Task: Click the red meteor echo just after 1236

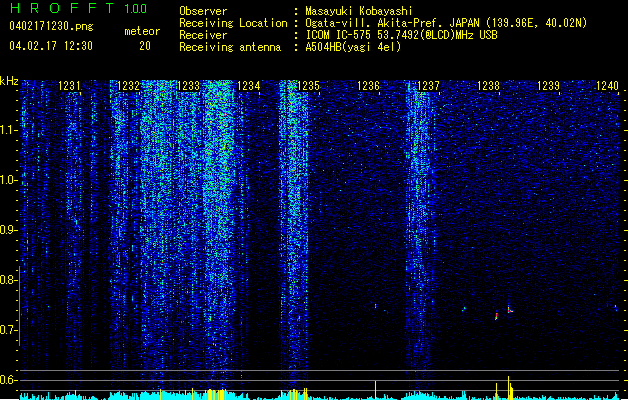Action: click(x=376, y=306)
